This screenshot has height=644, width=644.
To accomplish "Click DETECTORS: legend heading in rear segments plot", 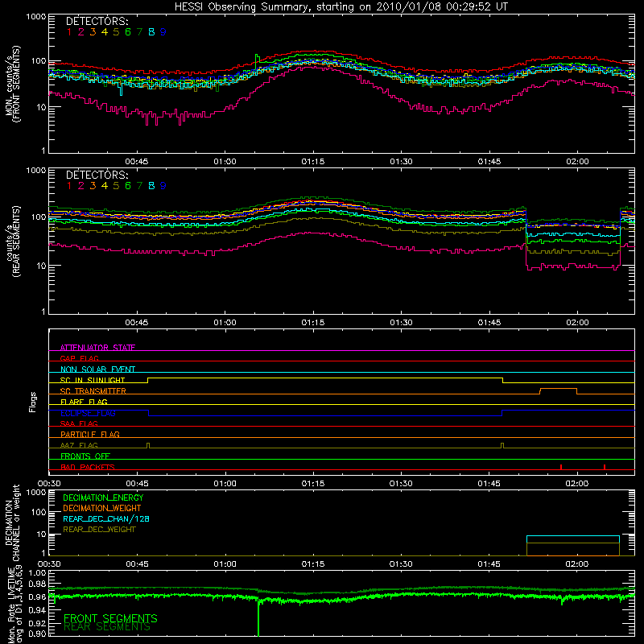I will 97,175.
